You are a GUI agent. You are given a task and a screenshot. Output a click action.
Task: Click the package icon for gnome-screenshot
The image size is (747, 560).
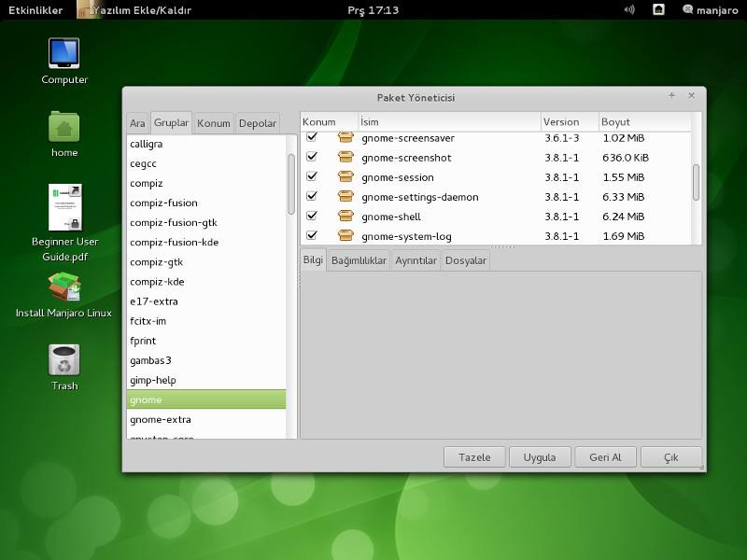[x=345, y=157]
